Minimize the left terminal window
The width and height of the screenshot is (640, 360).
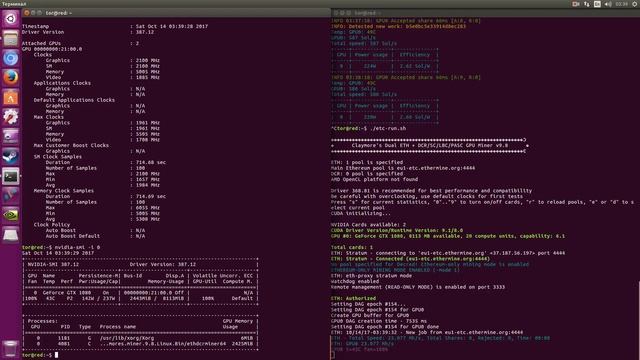click(x=33, y=13)
